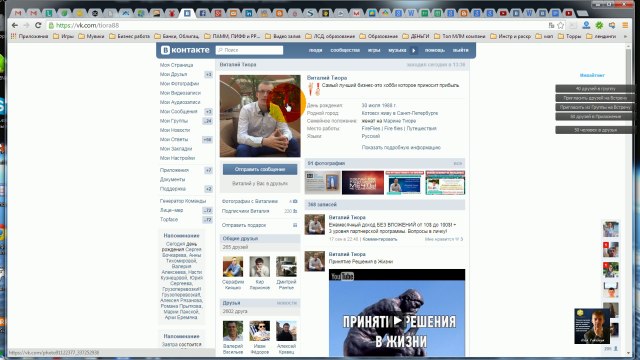The height and width of the screenshot is (360, 640).
Task: Click the counter badge next to Мои Ответы
Action: click(x=208, y=140)
